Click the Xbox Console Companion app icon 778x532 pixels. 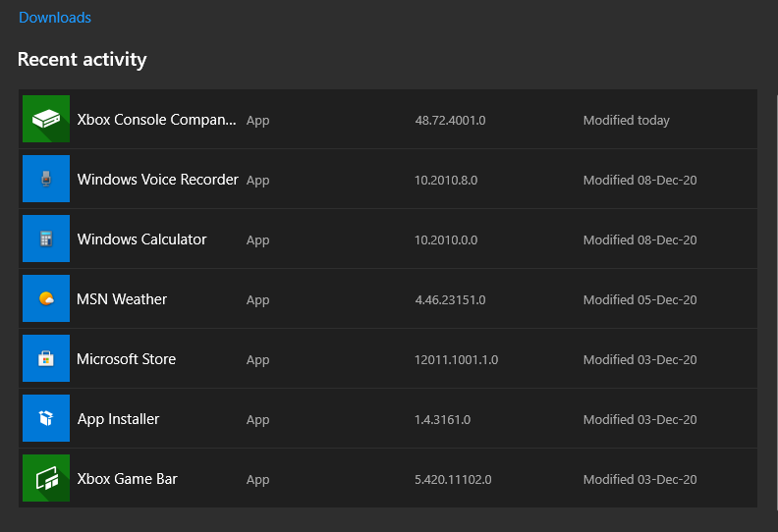[46, 120]
